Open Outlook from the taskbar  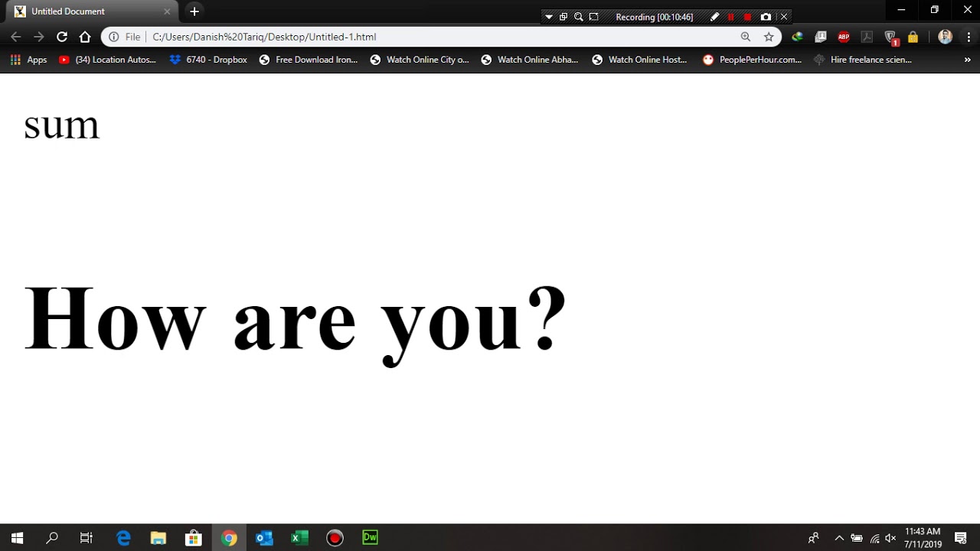tap(264, 538)
